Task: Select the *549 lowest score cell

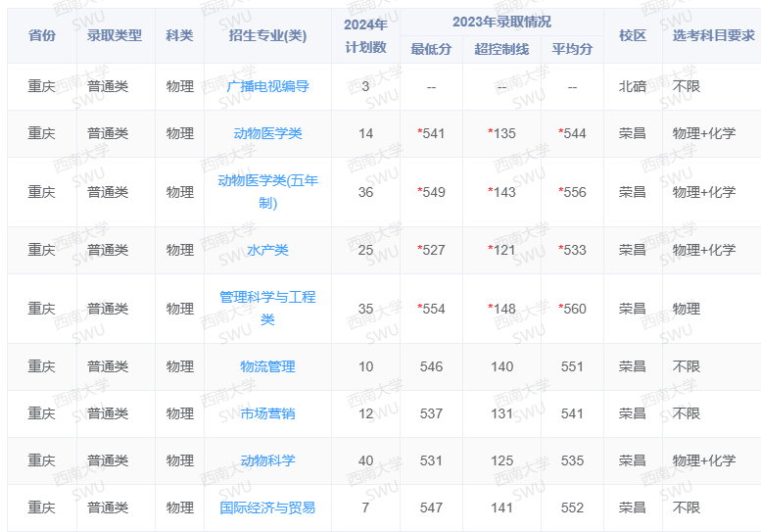Action: [x=431, y=192]
